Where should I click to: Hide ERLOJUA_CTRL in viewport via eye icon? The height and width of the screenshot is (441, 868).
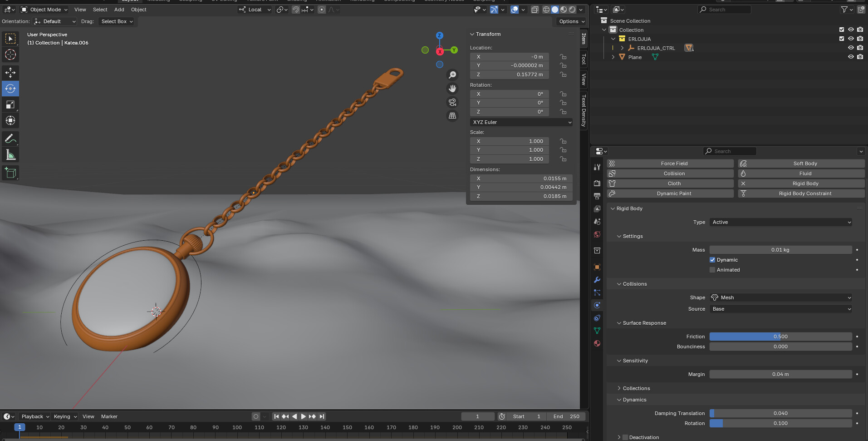click(851, 48)
